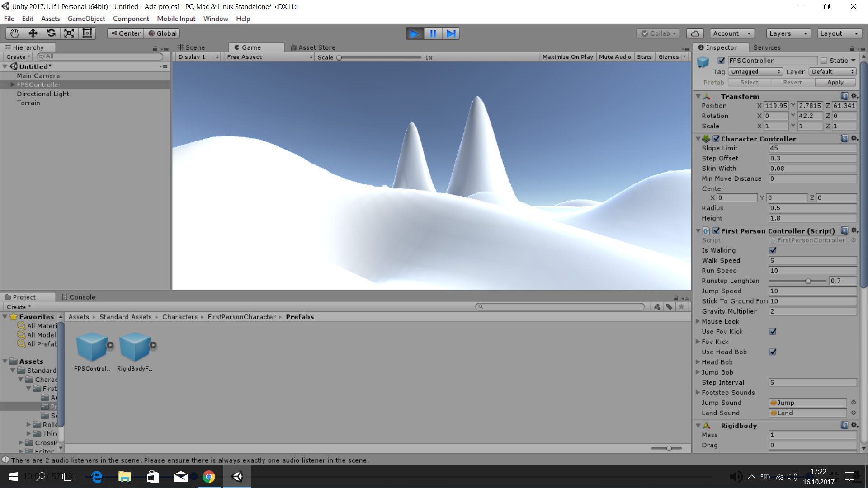Select the Scale tool icon
Image resolution: width=868 pixels, height=488 pixels.
click(x=69, y=33)
